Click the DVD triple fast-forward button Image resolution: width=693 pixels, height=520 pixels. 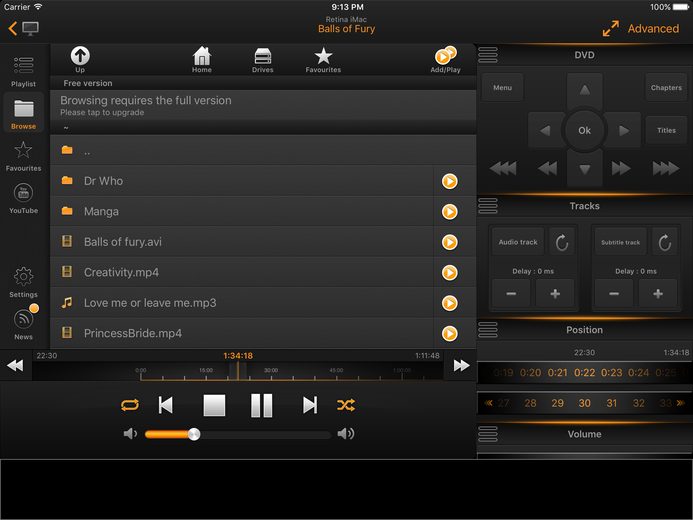(666, 168)
